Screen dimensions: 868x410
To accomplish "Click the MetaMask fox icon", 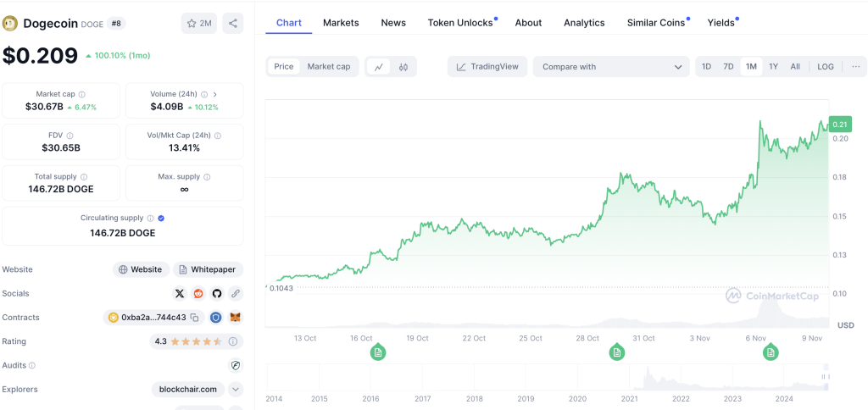I will point(236,318).
